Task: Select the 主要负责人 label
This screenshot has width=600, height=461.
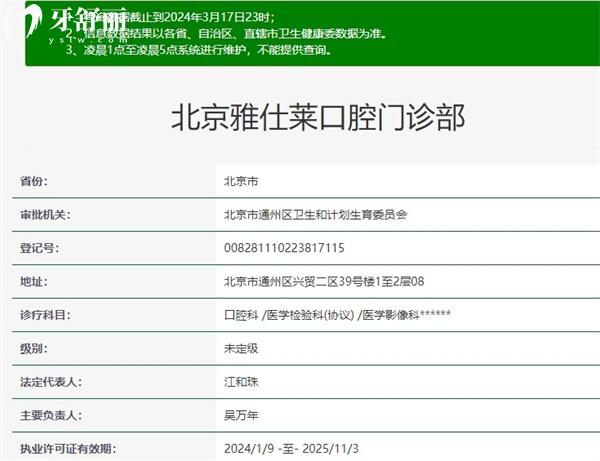Action: click(51, 415)
